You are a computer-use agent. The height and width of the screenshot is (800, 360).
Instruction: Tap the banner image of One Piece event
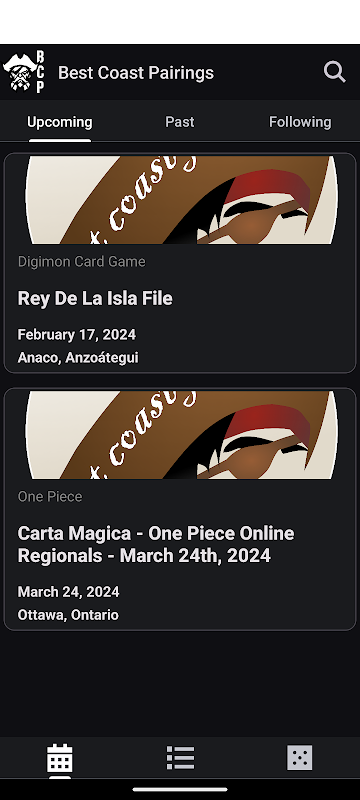[180, 435]
